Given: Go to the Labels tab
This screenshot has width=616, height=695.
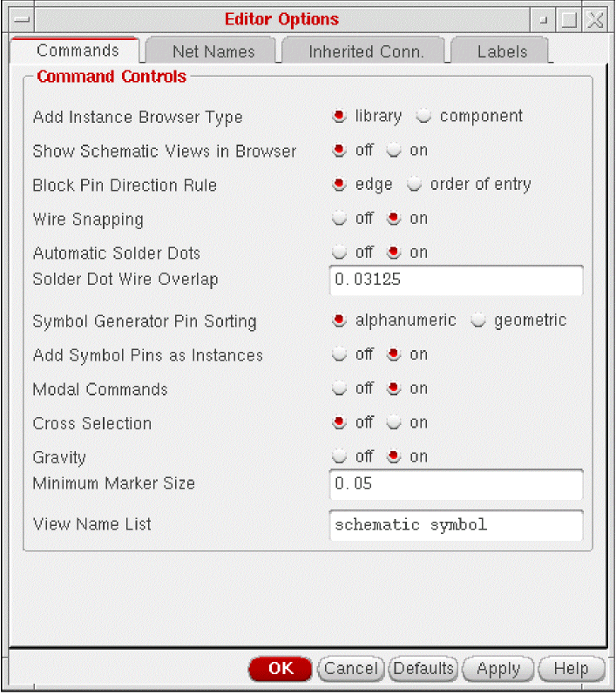Looking at the screenshot, I should pos(502,51).
